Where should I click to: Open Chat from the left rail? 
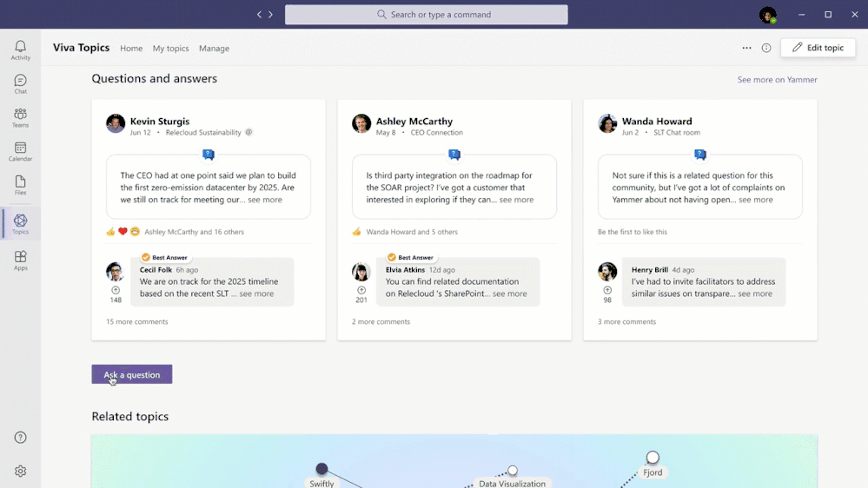pos(20,83)
